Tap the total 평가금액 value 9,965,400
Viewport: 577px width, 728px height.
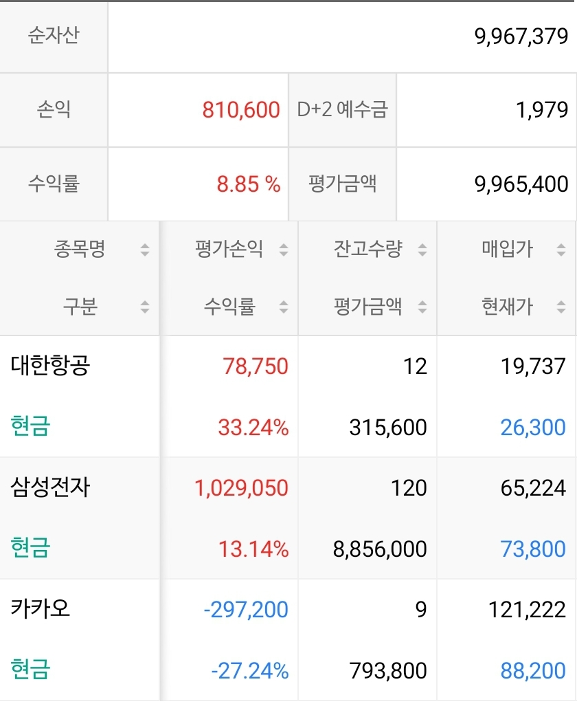point(521,184)
